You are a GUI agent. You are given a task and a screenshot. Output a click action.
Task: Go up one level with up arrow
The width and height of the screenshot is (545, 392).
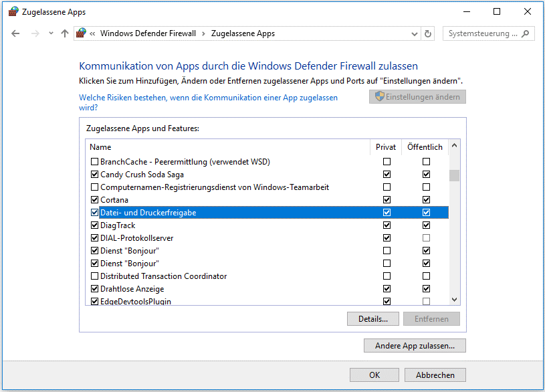tap(65, 33)
